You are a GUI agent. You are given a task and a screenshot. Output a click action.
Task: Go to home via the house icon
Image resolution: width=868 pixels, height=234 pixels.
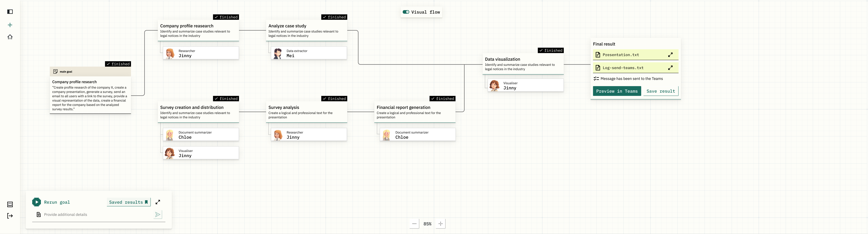[x=10, y=37]
